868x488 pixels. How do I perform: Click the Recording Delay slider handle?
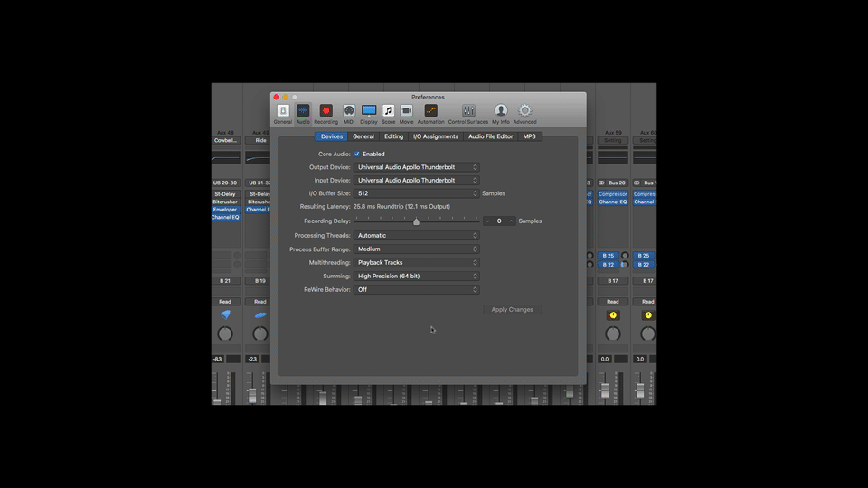click(x=416, y=222)
